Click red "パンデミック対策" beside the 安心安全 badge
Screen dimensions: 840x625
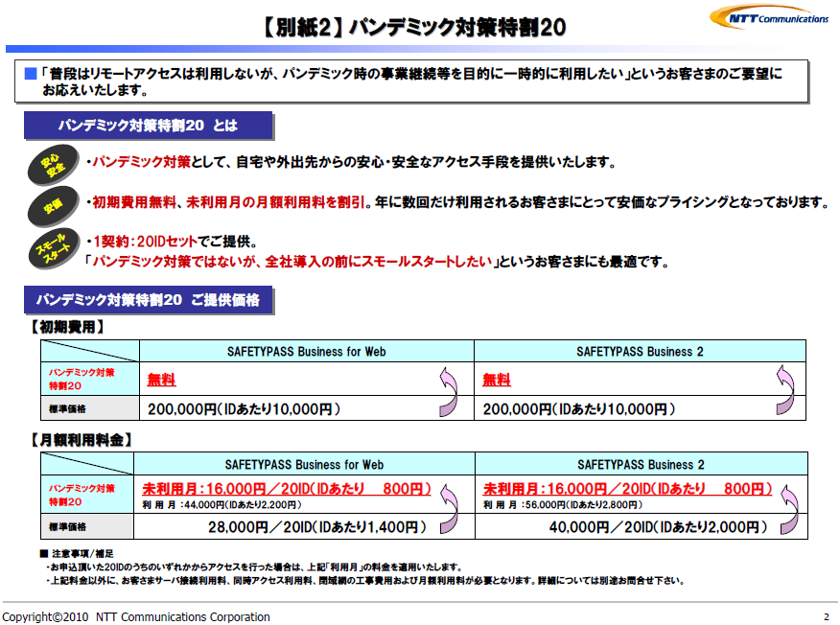point(141,162)
